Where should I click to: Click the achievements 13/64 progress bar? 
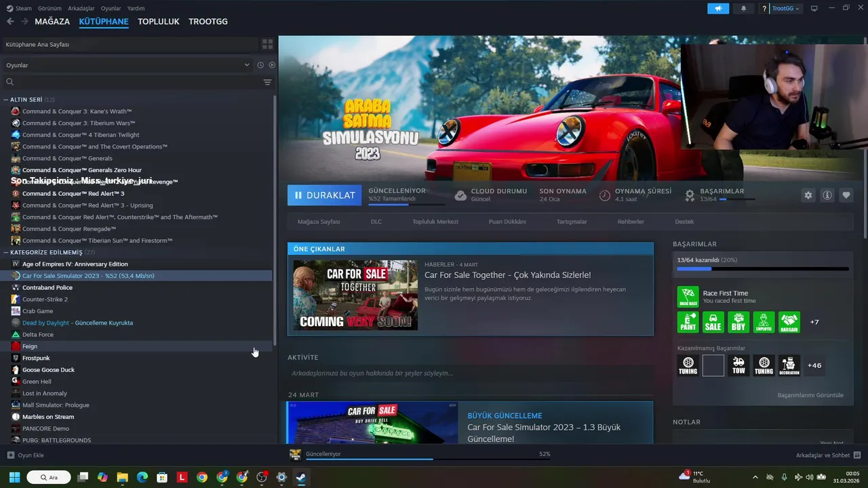coord(763,269)
